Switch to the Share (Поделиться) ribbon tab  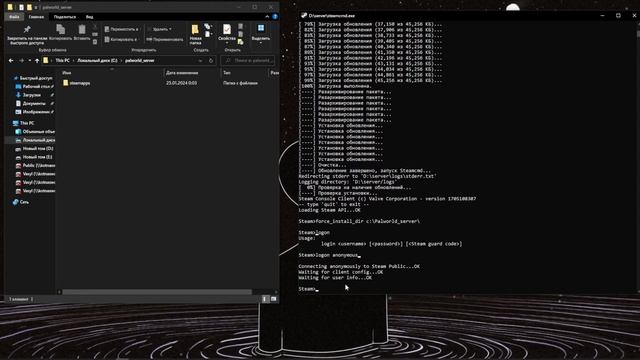click(64, 17)
